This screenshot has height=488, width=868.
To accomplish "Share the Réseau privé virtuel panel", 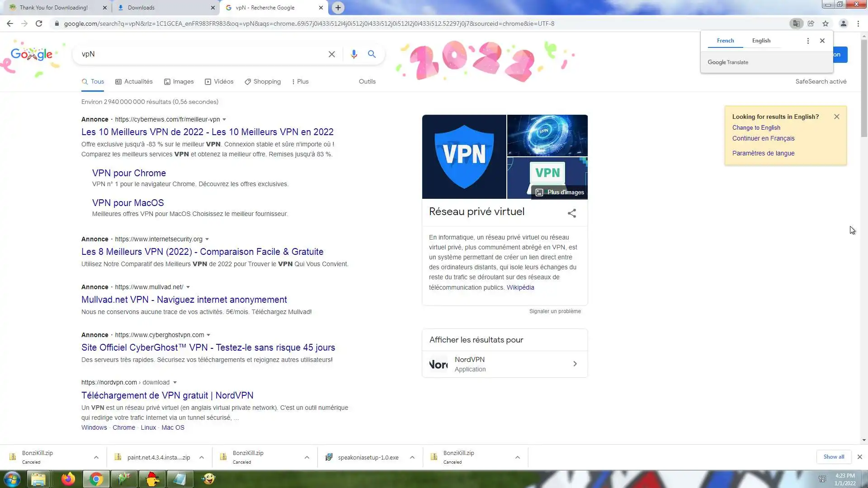I will [x=571, y=213].
